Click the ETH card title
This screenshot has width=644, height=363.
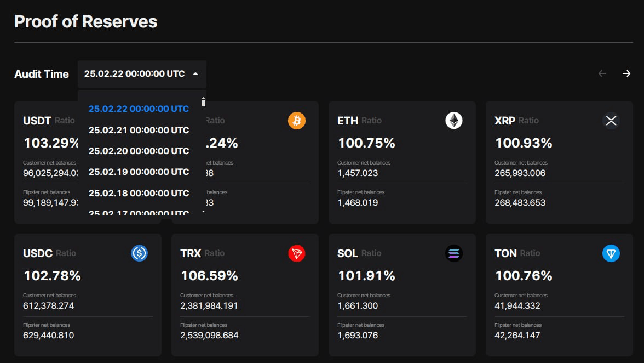click(x=348, y=121)
